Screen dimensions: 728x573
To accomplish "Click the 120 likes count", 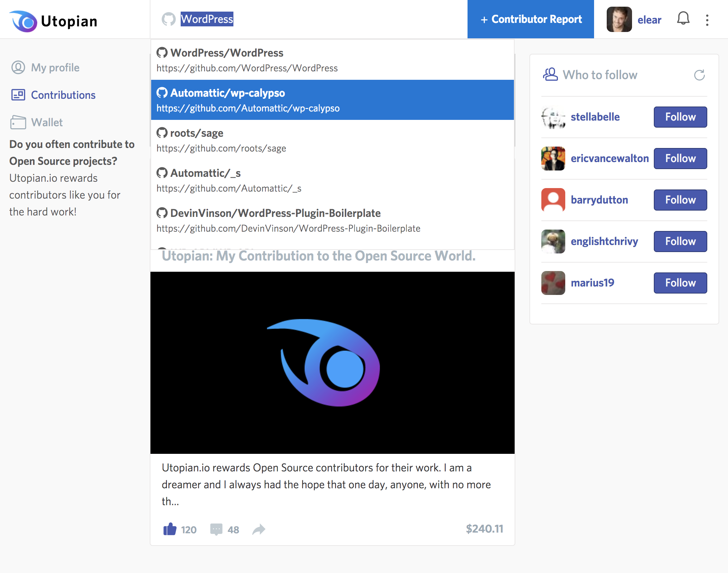I will pos(189,530).
